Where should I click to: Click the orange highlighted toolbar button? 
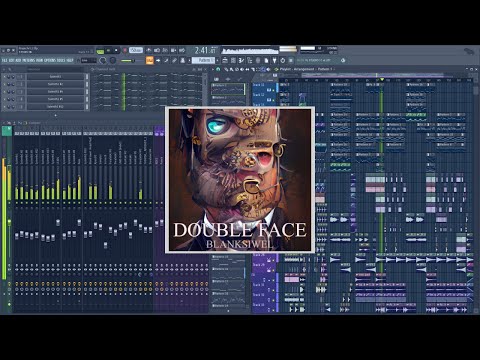pyautogui.click(x=150, y=60)
